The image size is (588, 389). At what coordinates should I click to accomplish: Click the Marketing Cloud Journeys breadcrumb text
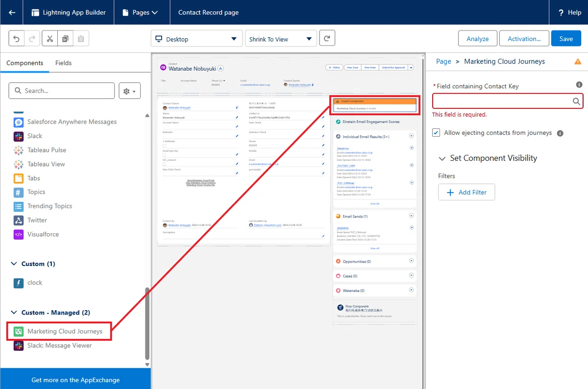(504, 61)
